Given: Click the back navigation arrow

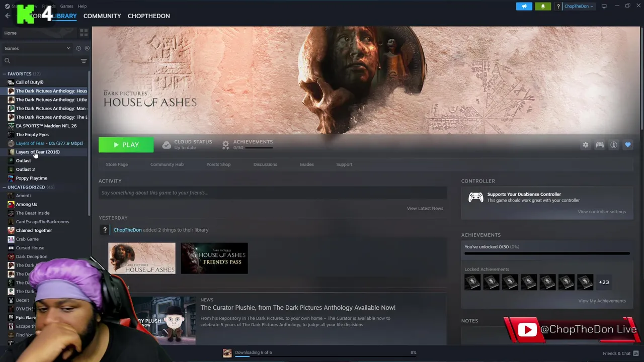Looking at the screenshot, I should pyautogui.click(x=8, y=16).
